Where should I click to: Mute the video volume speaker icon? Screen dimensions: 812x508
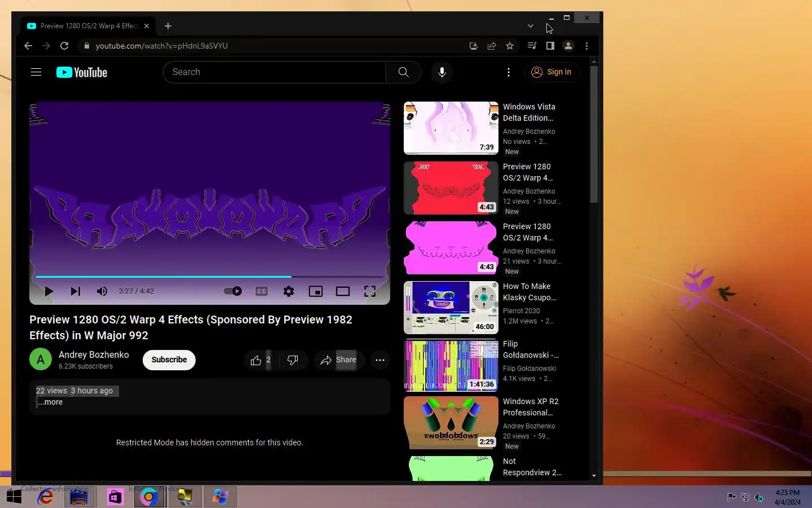click(101, 291)
